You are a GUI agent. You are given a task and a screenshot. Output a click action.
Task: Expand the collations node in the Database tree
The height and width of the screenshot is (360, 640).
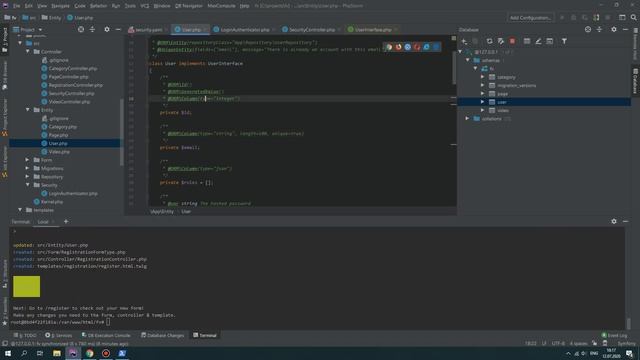point(467,119)
